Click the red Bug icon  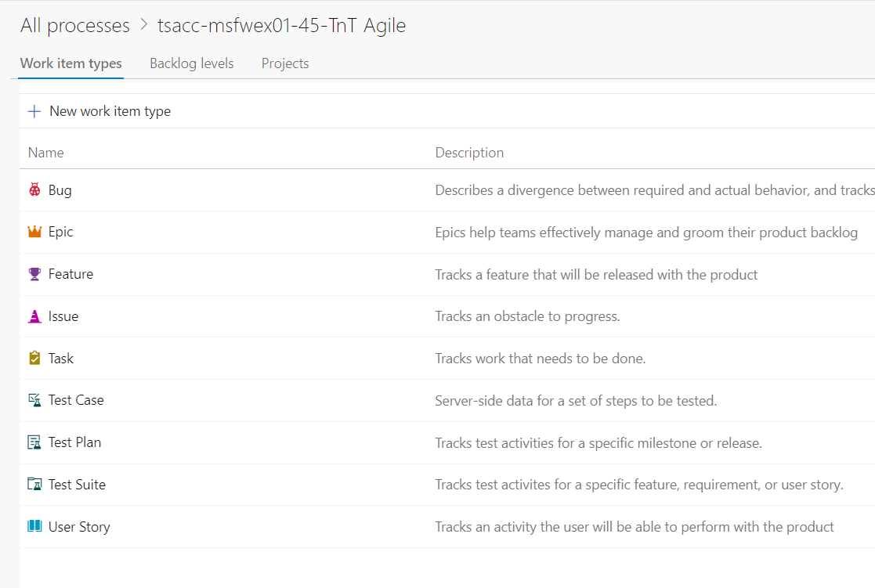coord(34,189)
